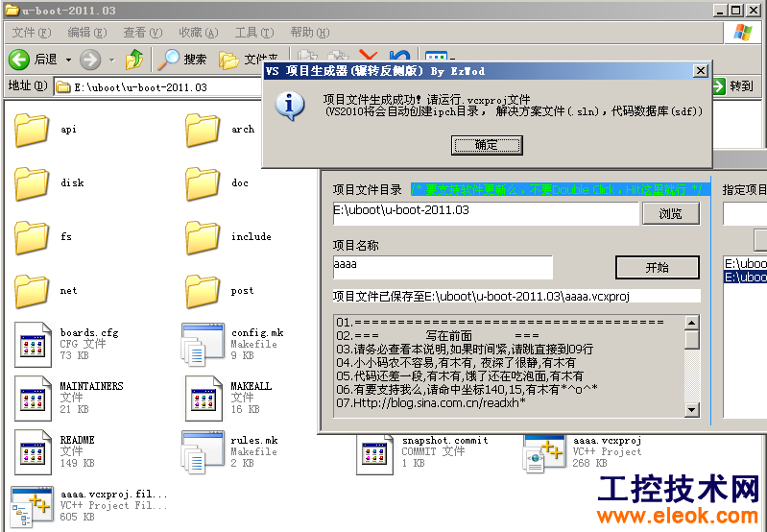Image resolution: width=767 pixels, height=532 pixels.
Task: Open the Back history dropdown arrow
Action: pos(68,60)
